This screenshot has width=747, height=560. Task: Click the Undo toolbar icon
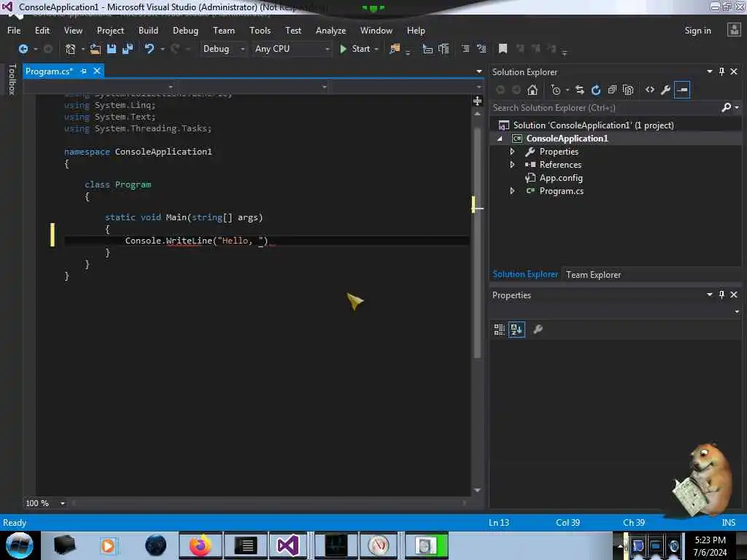pyautogui.click(x=149, y=49)
